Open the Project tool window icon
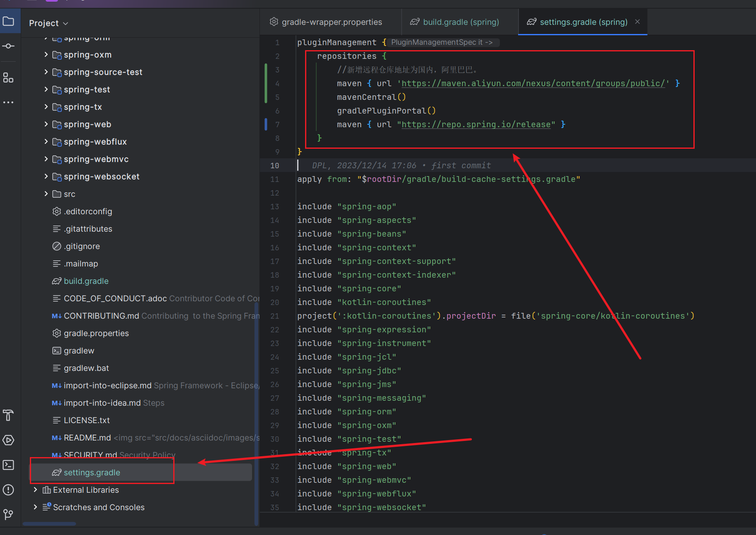Screen dimensions: 756x535 tap(9, 21)
